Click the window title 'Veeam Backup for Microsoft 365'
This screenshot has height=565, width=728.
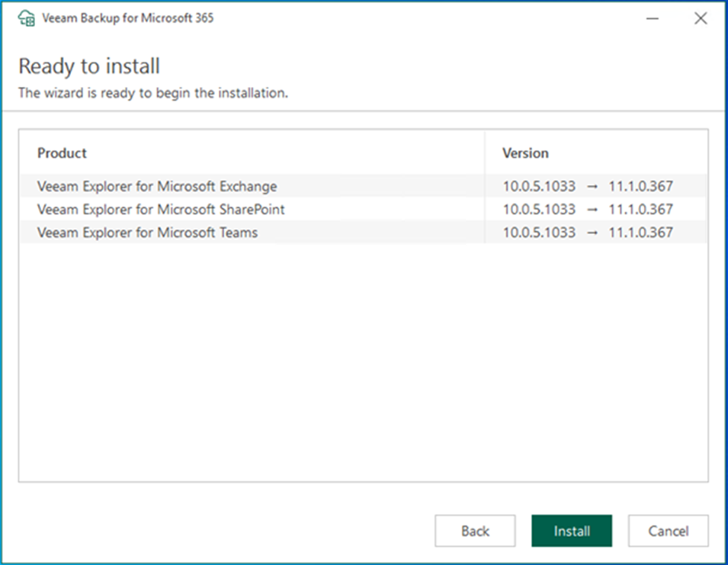(x=127, y=18)
